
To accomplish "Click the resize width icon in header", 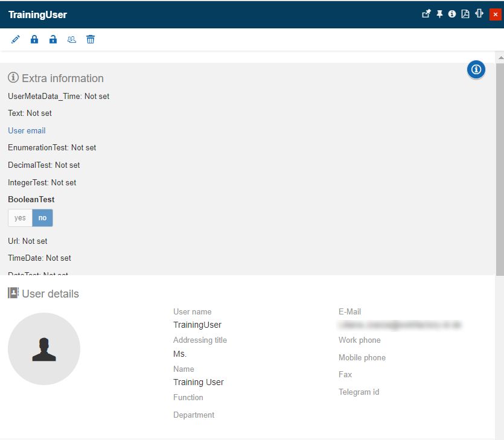I will [479, 14].
